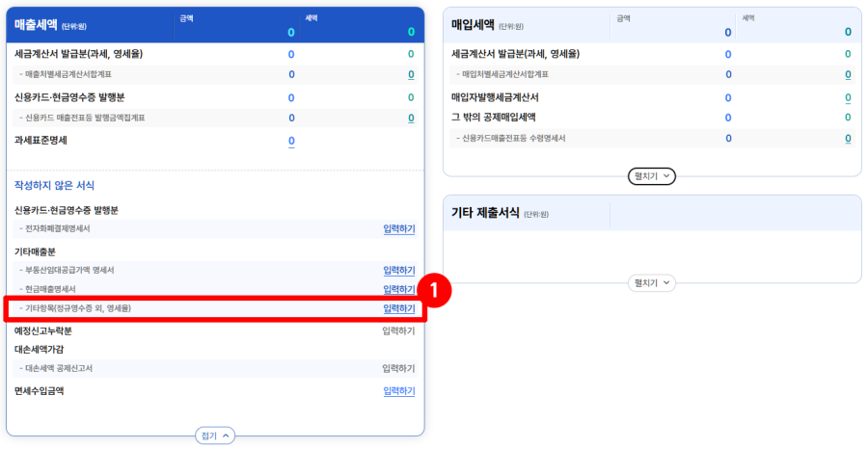Click underlined 세액 value of 매출처별세금계산서합계표
Viewport: 868px width, 449px height.
[x=411, y=74]
